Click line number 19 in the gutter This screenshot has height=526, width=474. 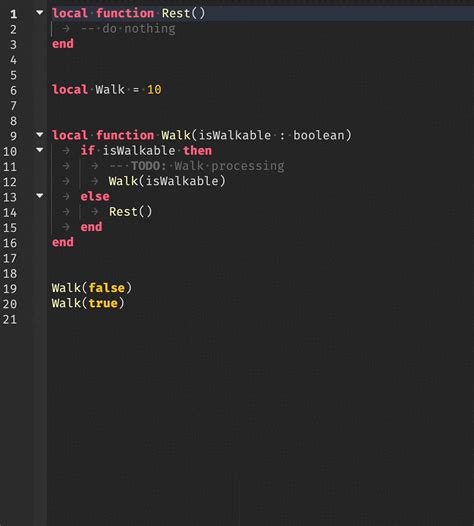coord(10,289)
